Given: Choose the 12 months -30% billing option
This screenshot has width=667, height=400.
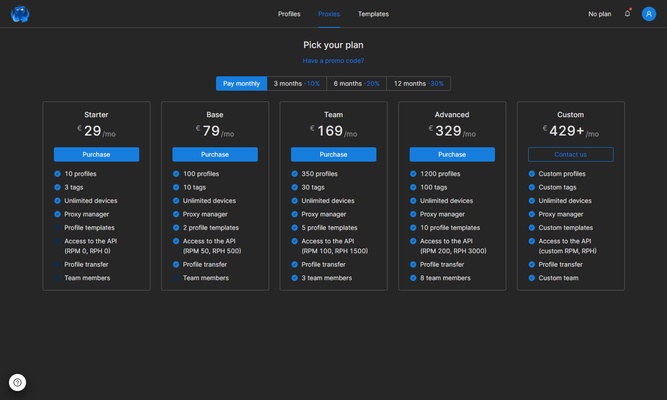Looking at the screenshot, I should (419, 83).
